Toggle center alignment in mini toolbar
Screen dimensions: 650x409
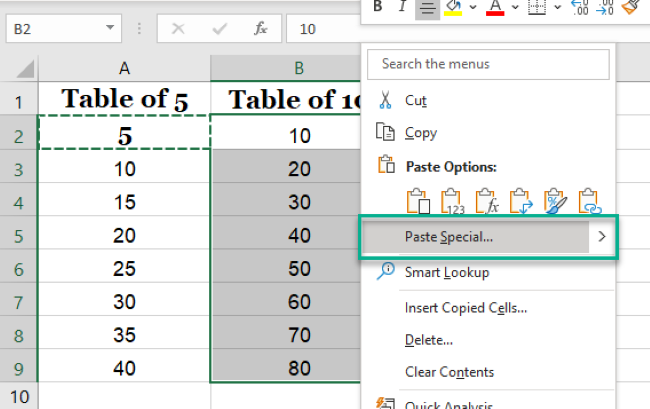(x=426, y=8)
